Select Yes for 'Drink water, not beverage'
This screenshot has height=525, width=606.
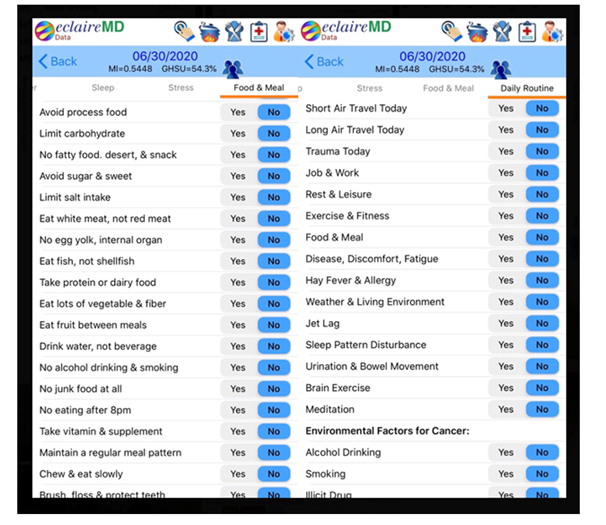[x=238, y=346]
